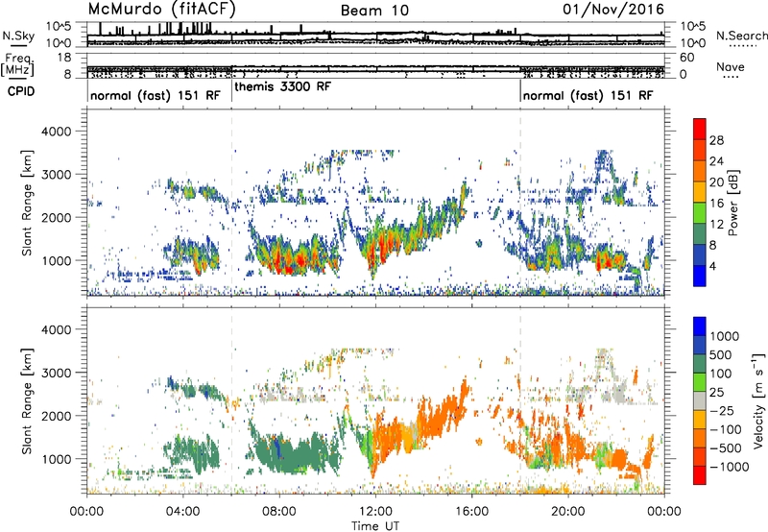Image resolution: width=768 pixels, height=532 pixels.
Task: Click the McMurdo (fitACF) title text
Action: point(161,9)
